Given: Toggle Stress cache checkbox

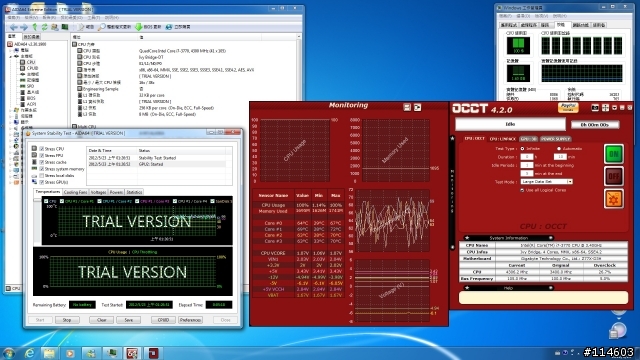Looking at the screenshot, I should click(x=42, y=162).
